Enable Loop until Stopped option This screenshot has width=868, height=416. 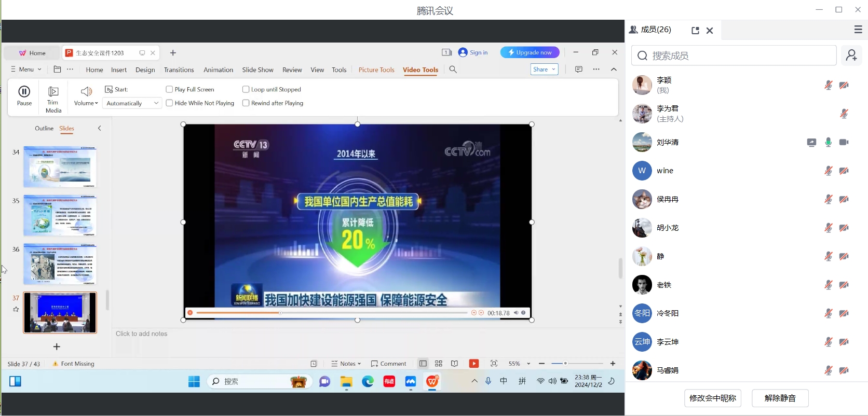tap(246, 89)
